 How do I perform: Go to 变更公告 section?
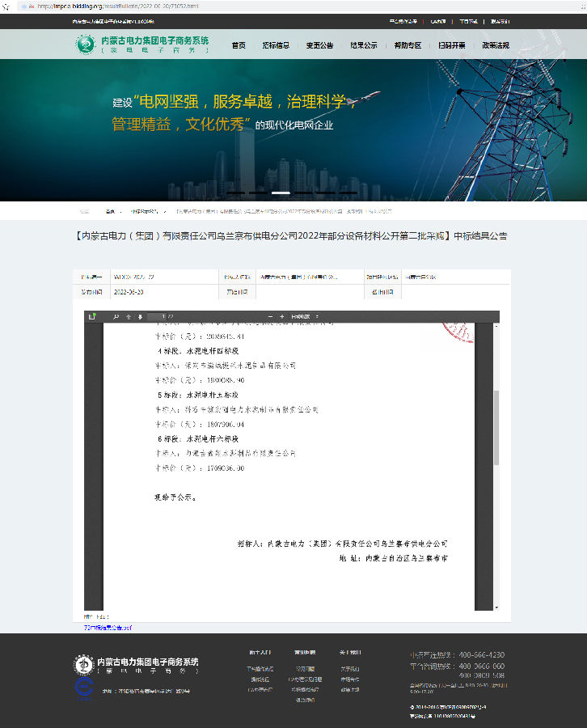pos(319,45)
